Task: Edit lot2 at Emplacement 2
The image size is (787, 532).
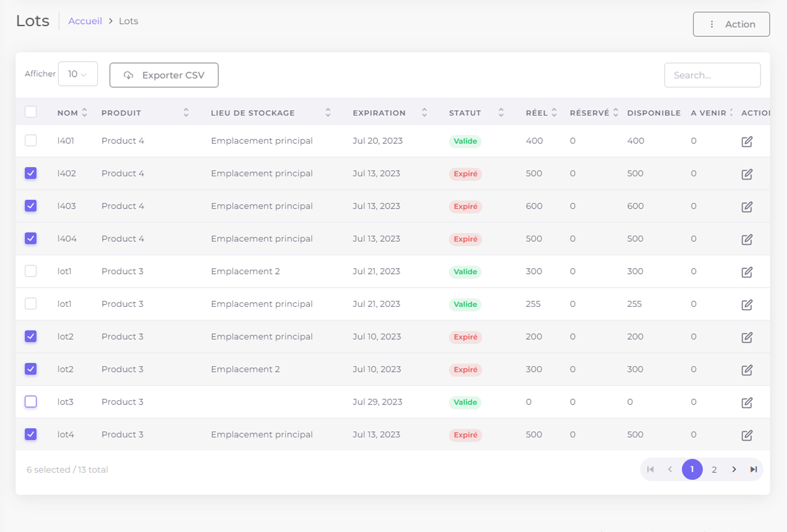Action: (747, 370)
